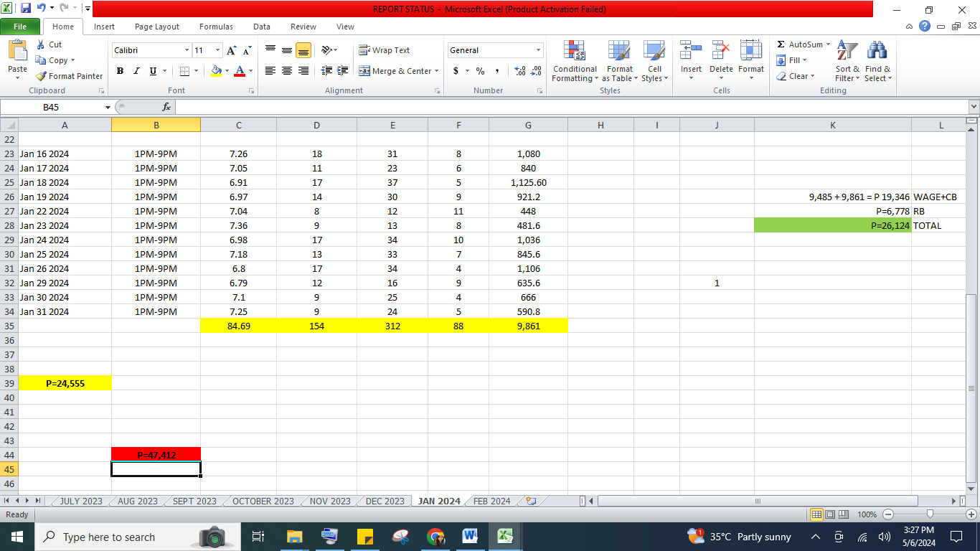
Task: Open the File tab
Action: point(20,27)
